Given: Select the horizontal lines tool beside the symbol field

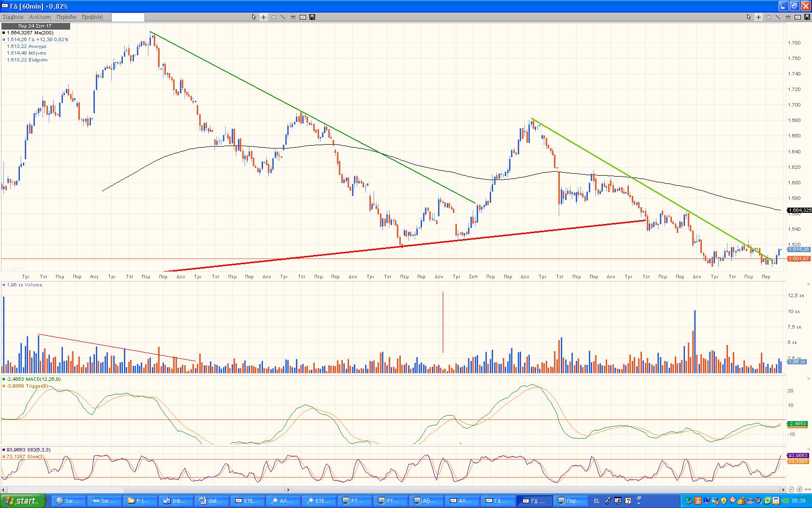Looking at the screenshot, I should pos(293,17).
